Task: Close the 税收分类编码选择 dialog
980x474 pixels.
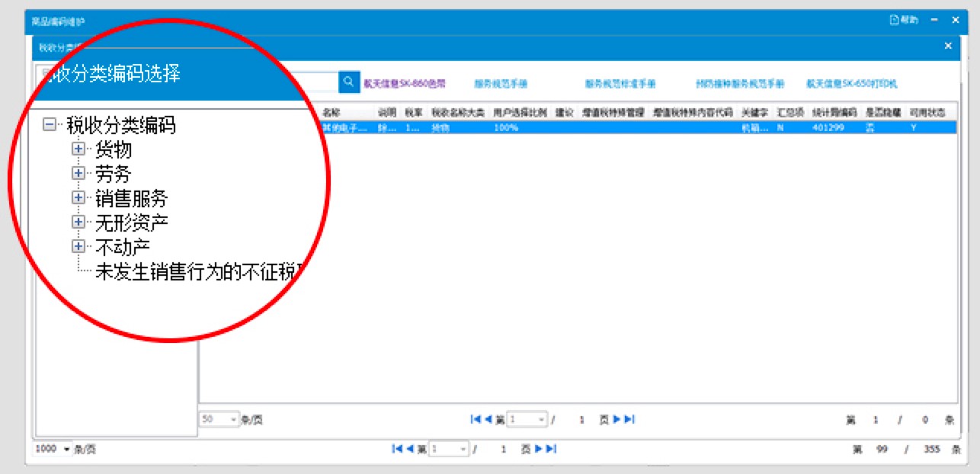Action: (948, 46)
